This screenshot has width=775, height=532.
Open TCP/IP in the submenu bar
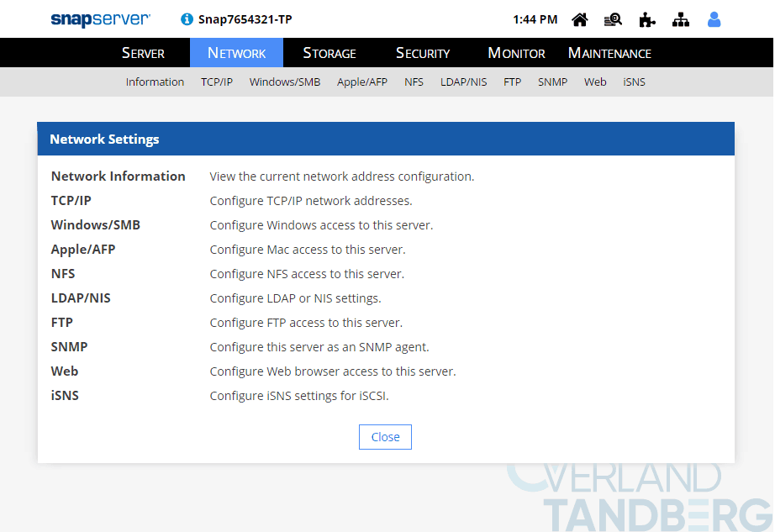click(x=217, y=82)
